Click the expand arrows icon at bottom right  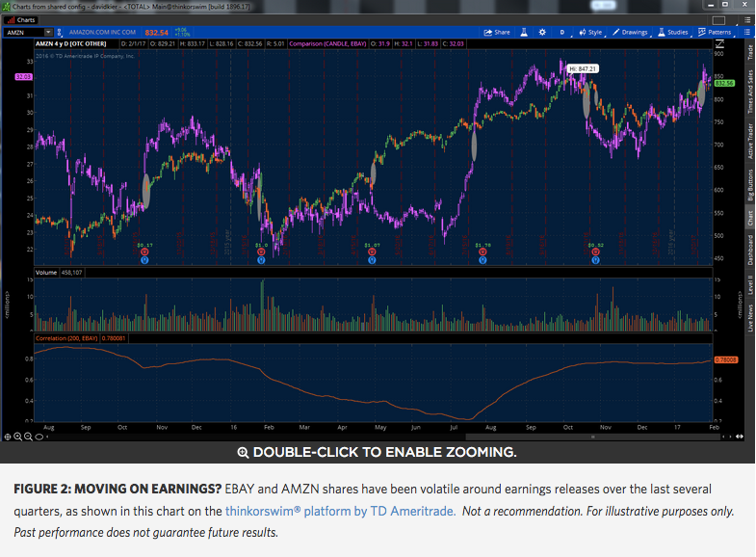(x=739, y=437)
